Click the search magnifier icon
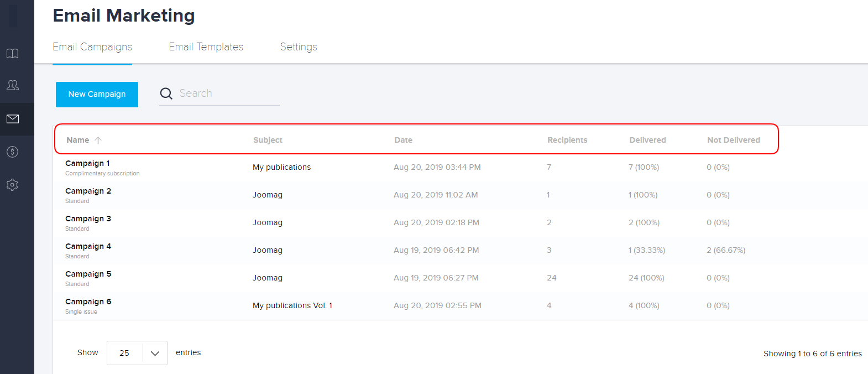 pyautogui.click(x=166, y=94)
